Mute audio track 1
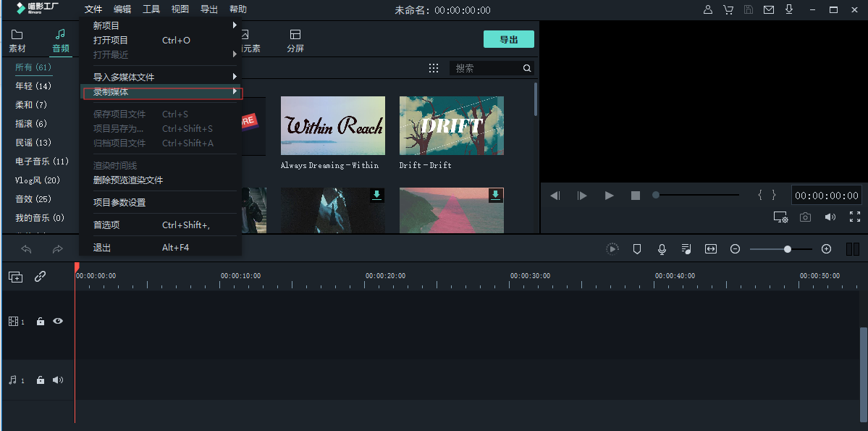 pos(58,380)
